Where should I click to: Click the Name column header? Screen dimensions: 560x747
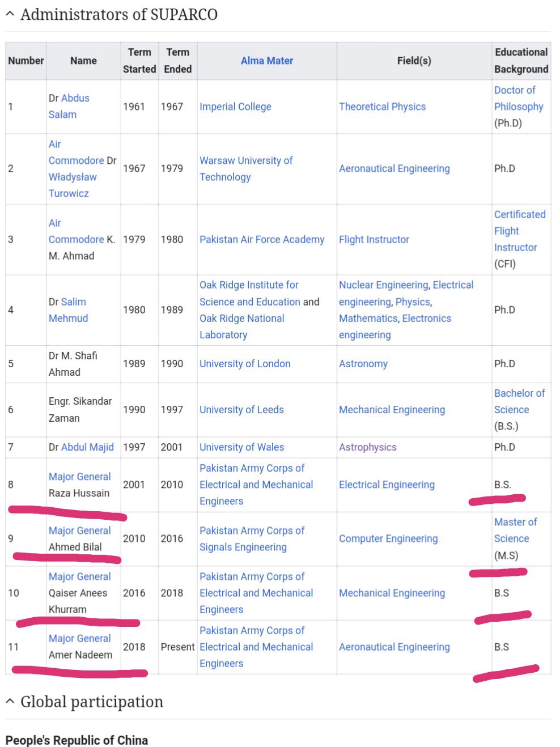coord(83,61)
